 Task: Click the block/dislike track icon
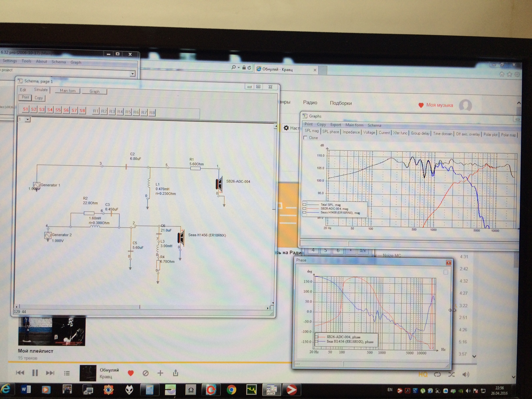pyautogui.click(x=145, y=373)
